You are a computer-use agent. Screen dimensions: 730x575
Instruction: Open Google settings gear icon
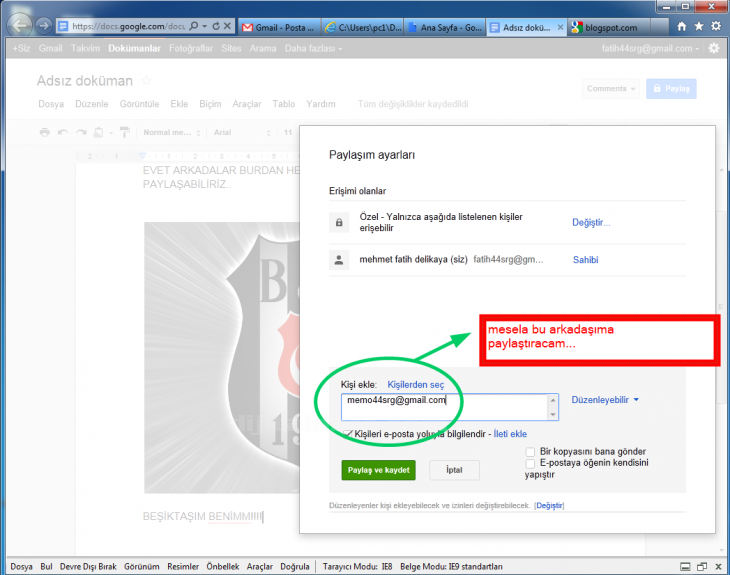click(x=714, y=48)
